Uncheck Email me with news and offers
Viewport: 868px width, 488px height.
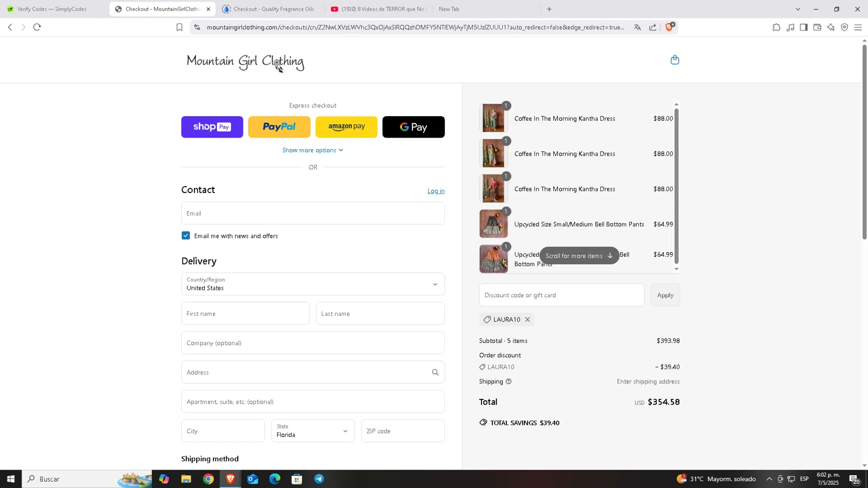point(186,235)
